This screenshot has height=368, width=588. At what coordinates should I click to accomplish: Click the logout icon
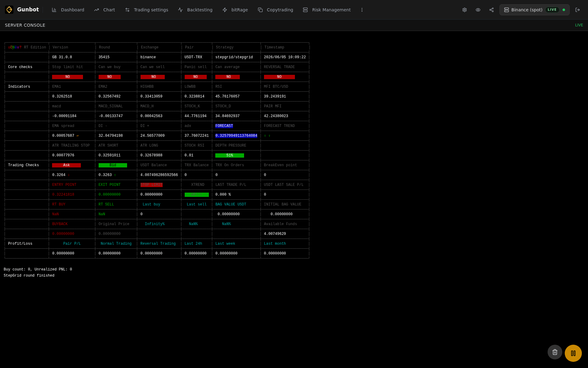(x=578, y=10)
